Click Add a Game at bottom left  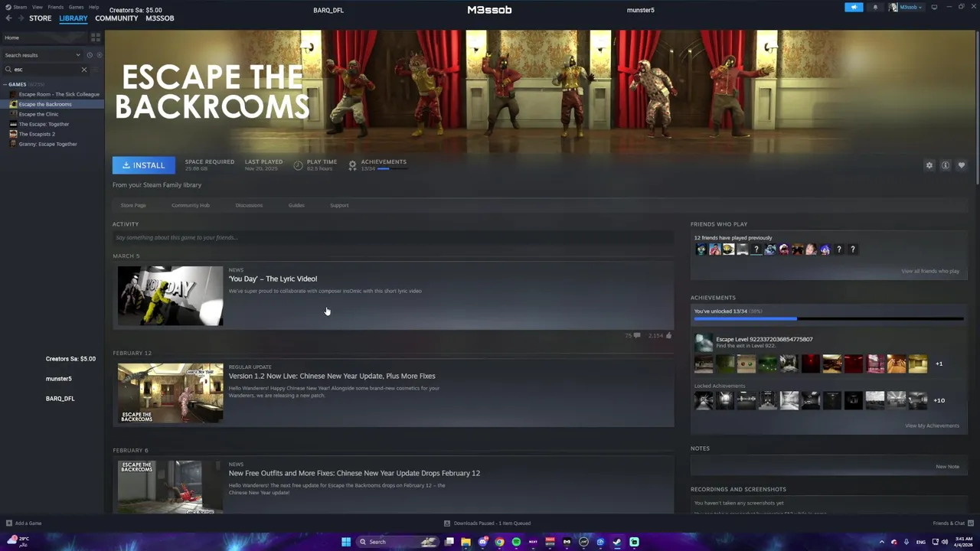24,523
